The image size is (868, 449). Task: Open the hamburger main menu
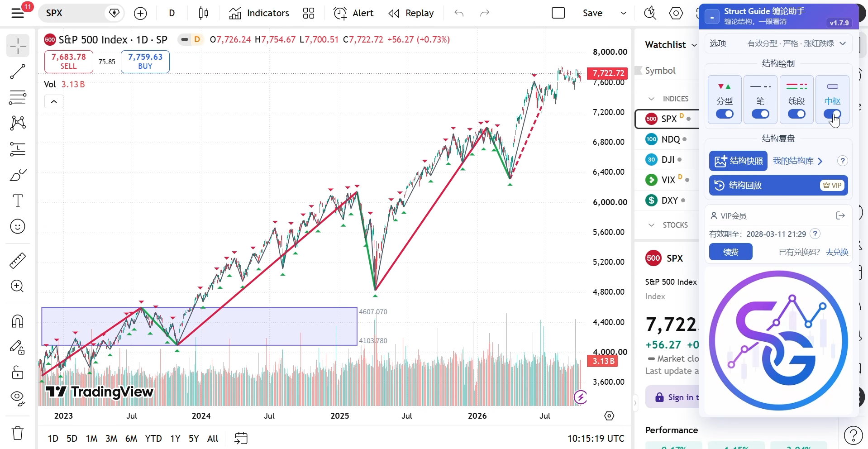click(18, 13)
